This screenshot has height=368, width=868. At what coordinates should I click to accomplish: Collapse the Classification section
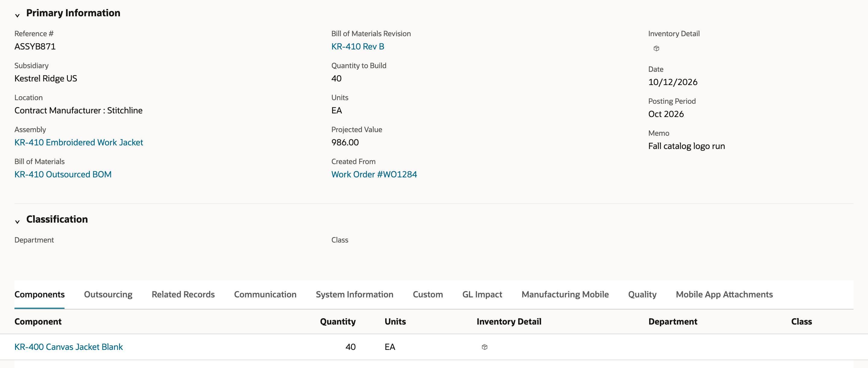click(x=17, y=222)
